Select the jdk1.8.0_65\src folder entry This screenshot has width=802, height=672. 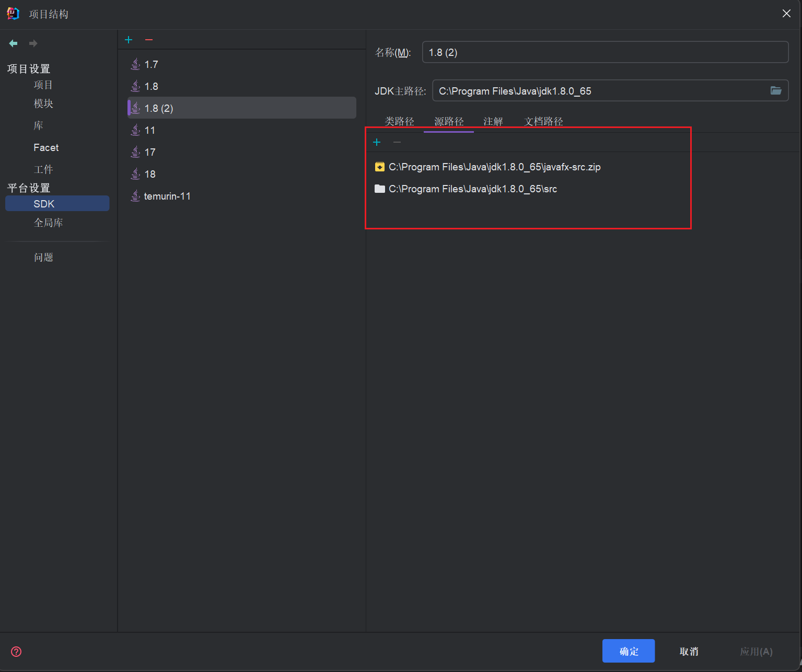coord(472,189)
